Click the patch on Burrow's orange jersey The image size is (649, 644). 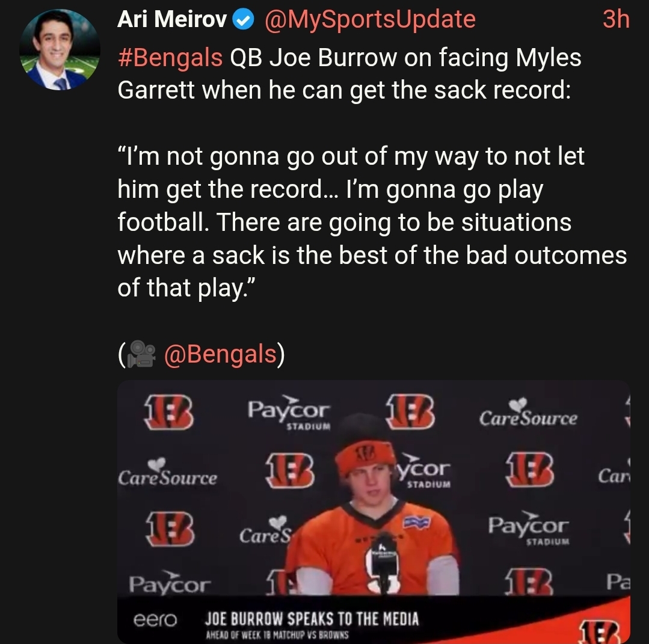point(416,523)
